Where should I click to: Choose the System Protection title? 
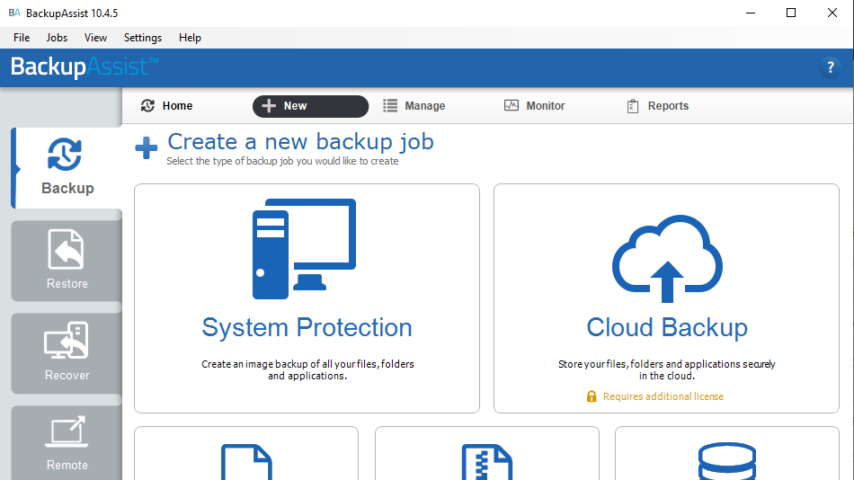pos(307,328)
